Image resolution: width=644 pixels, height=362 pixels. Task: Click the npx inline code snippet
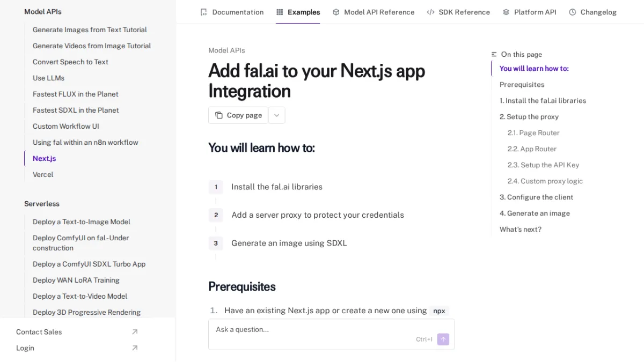click(x=439, y=311)
